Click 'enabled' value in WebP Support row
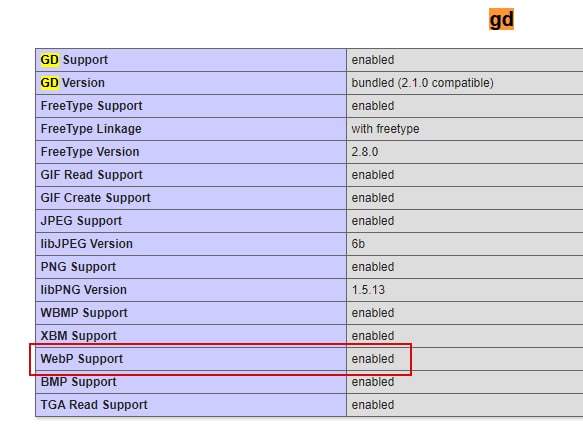583x425 pixels. click(x=373, y=359)
